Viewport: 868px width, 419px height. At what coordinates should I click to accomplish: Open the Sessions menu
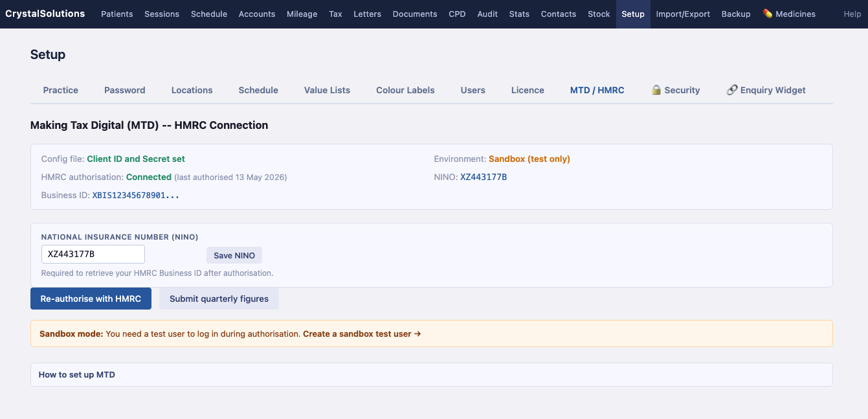pos(162,14)
